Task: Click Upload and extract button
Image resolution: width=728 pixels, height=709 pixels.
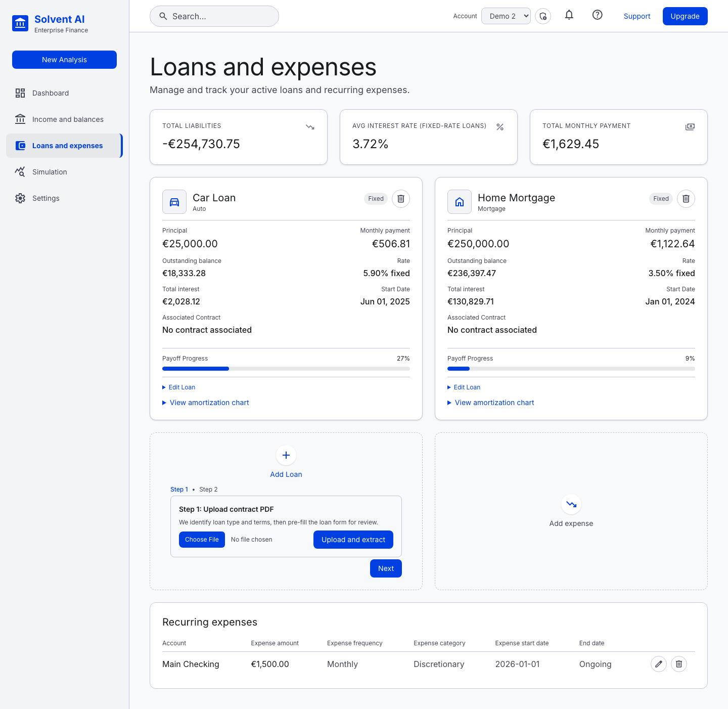Action: tap(353, 540)
